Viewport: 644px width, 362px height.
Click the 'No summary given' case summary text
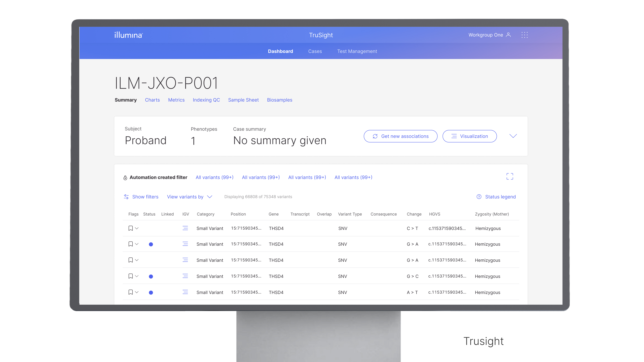(x=280, y=140)
